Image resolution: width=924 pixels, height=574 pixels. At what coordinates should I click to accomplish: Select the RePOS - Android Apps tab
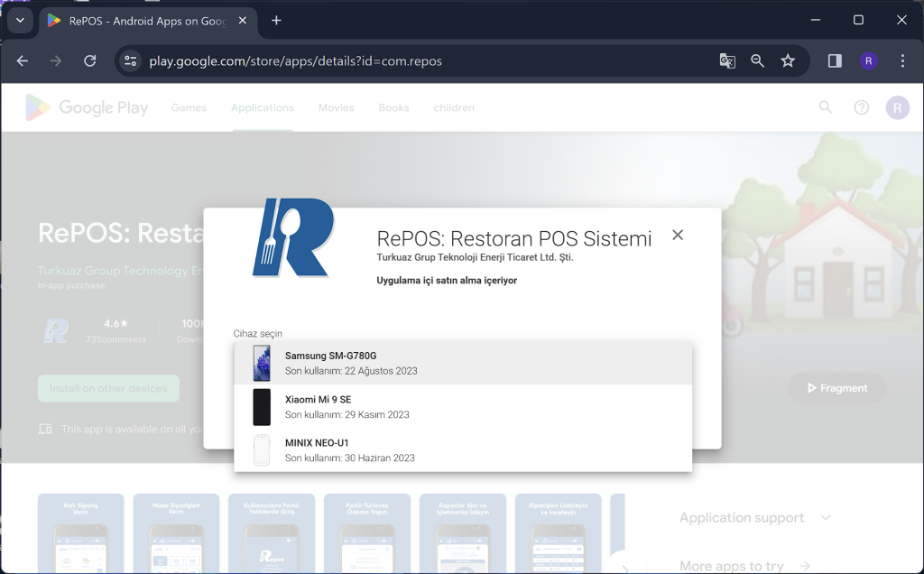147,21
